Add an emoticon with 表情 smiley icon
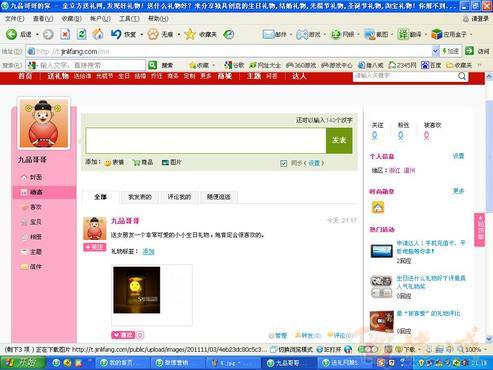 coord(108,163)
